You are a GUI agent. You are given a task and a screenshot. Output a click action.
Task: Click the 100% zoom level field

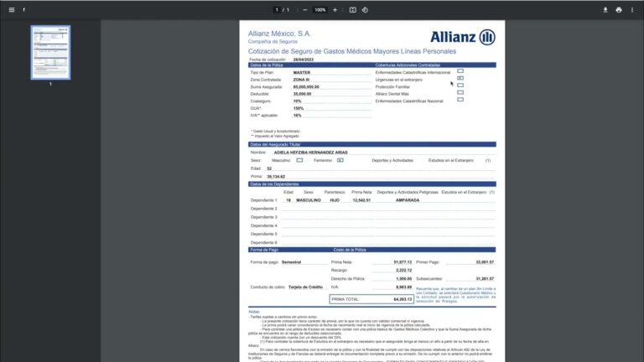(320, 10)
